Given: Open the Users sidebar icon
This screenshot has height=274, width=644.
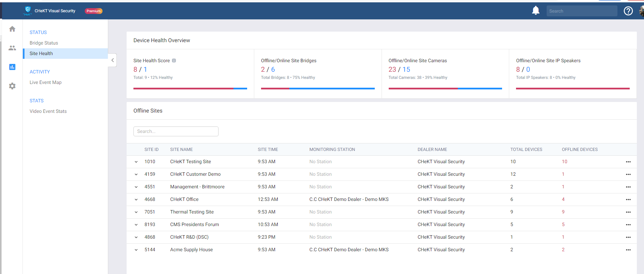Looking at the screenshot, I should pyautogui.click(x=12, y=48).
